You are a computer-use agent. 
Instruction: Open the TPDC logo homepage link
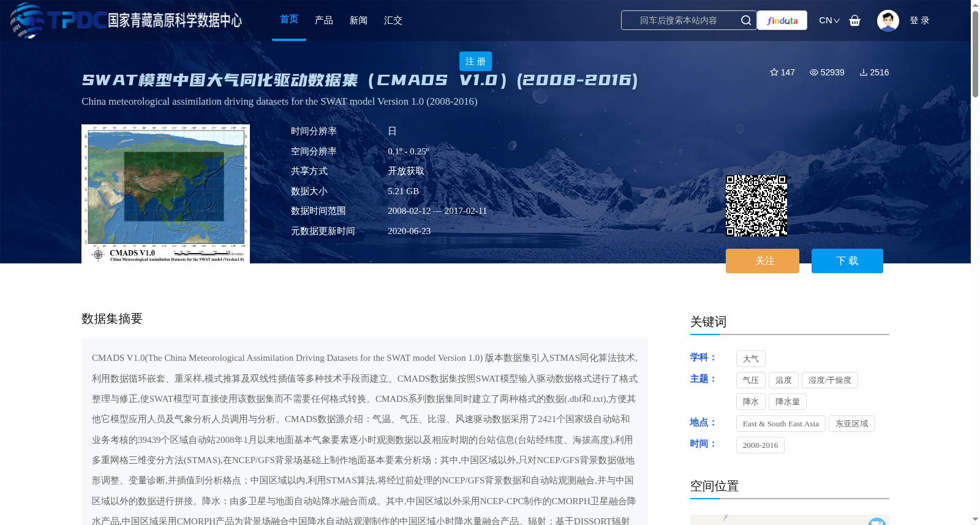click(x=126, y=20)
